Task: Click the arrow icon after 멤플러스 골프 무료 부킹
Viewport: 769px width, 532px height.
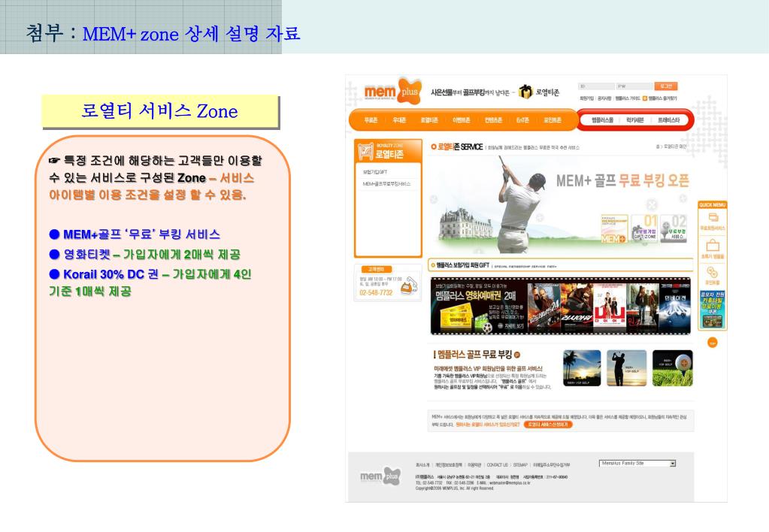Action: [x=517, y=355]
